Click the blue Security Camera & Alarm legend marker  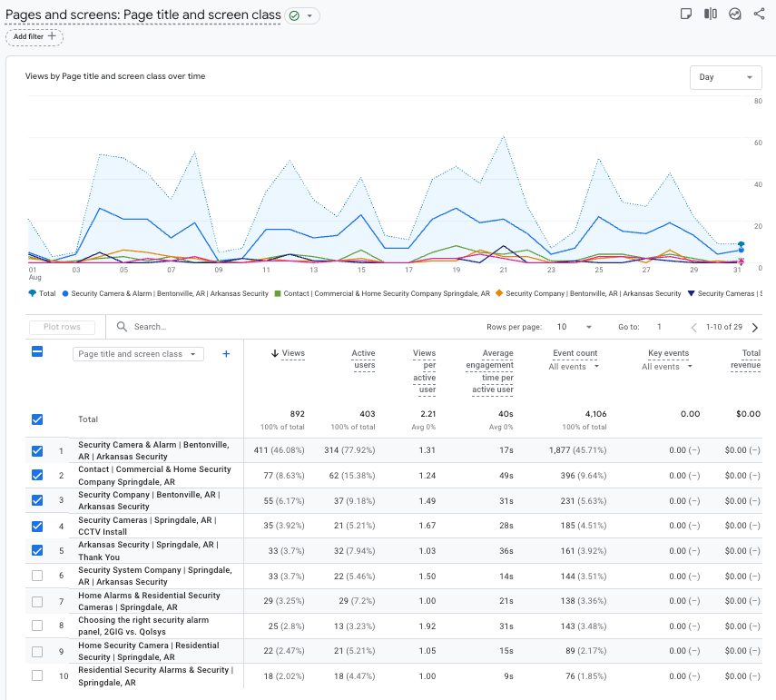point(65,293)
